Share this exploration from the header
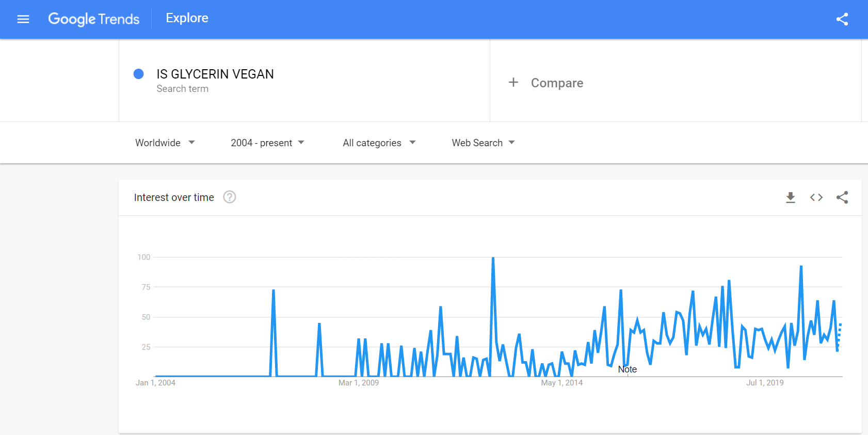 (842, 19)
